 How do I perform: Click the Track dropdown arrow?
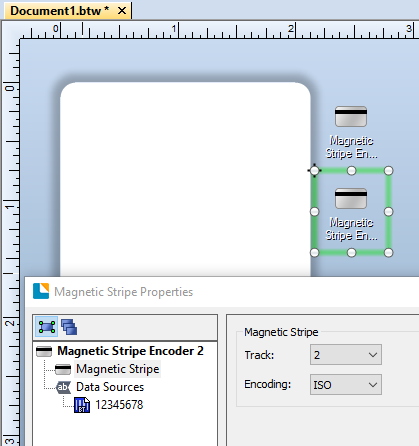click(x=373, y=355)
